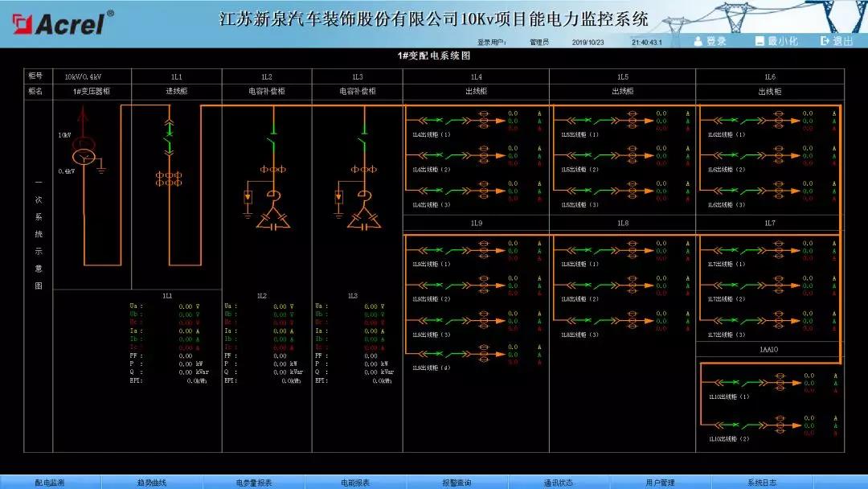This screenshot has width=868, height=489.
Task: Click the 1# transformer symbol
Action: pyautogui.click(x=84, y=151)
